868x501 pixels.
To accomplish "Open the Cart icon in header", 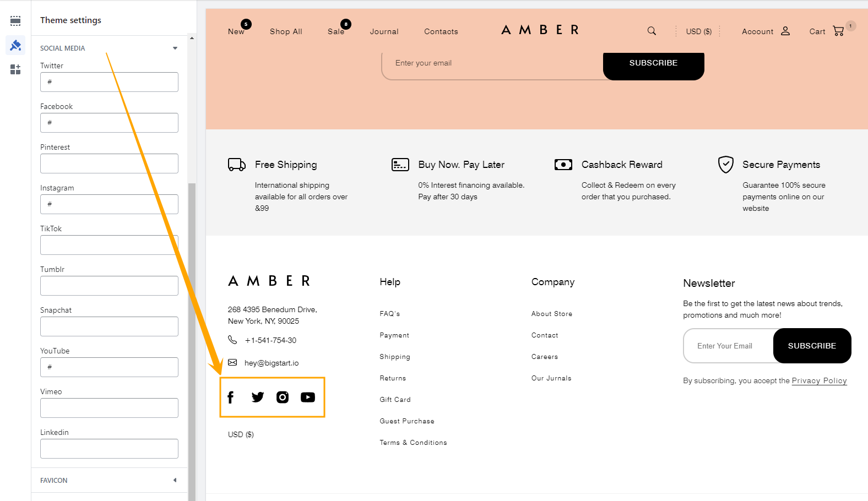I will pyautogui.click(x=838, y=31).
